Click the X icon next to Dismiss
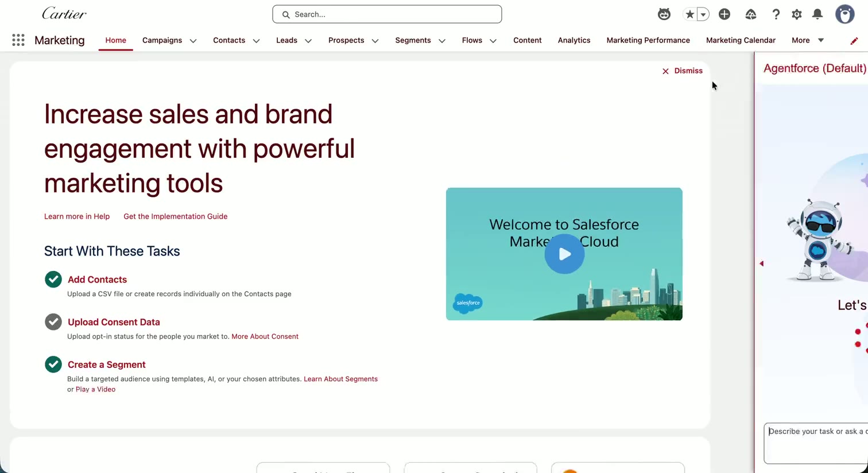 pos(665,71)
